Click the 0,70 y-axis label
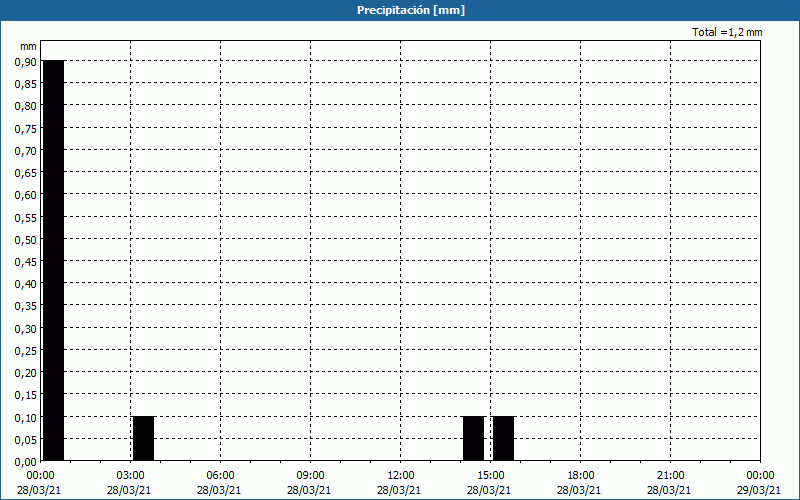 coord(26,151)
